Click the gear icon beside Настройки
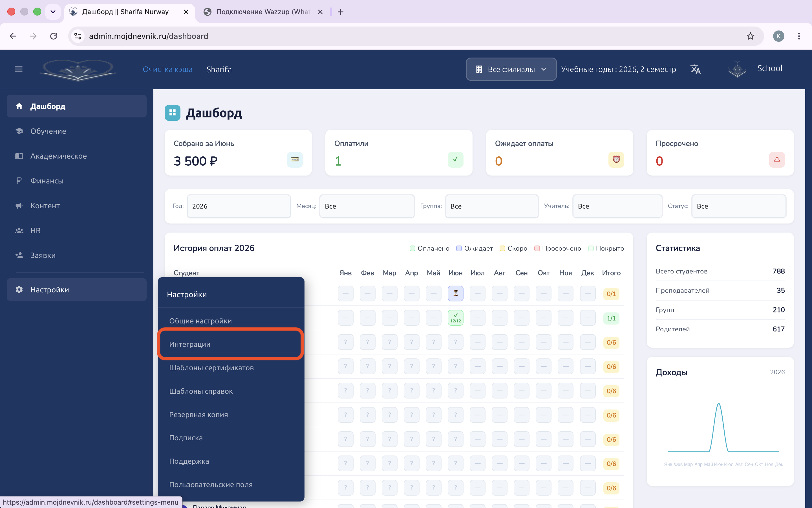 coord(19,290)
